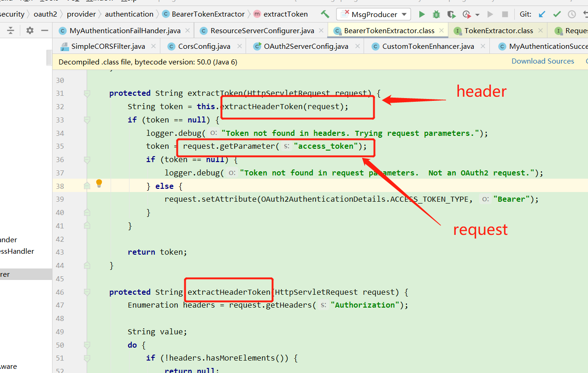Click the collapse all icon in project panel
This screenshot has width=588, height=373.
pos(11,30)
